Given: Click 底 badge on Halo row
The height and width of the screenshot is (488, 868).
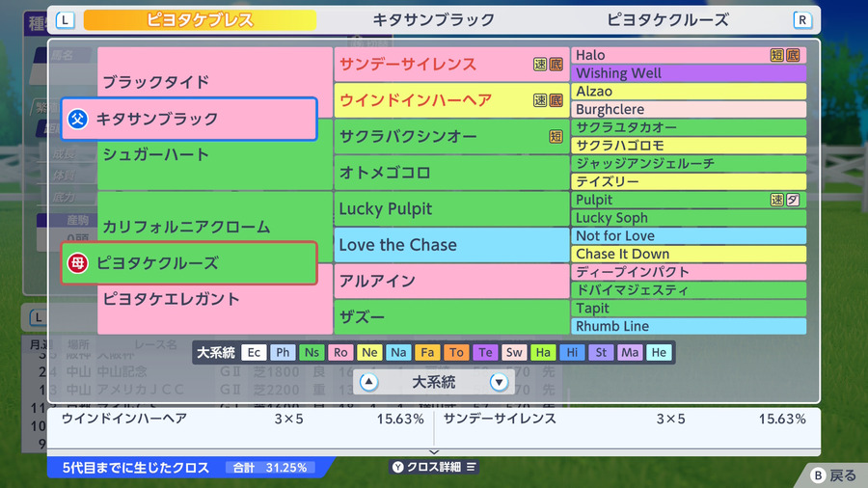Looking at the screenshot, I should (x=793, y=55).
